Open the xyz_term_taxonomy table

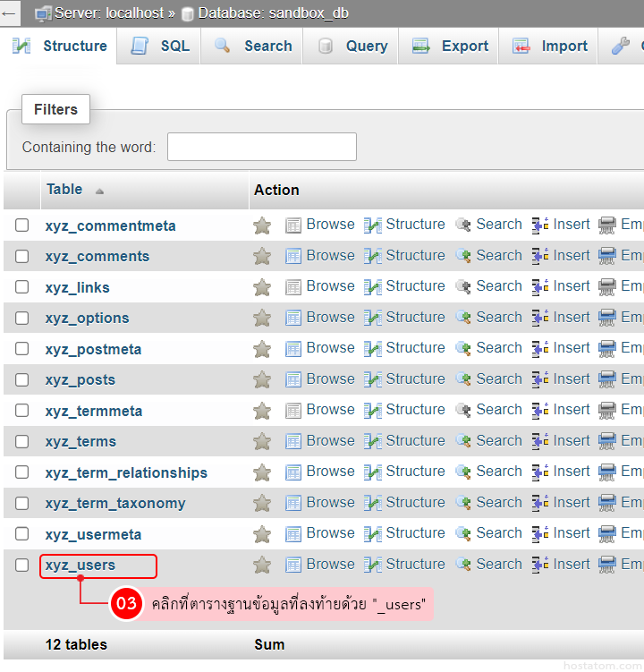115,504
